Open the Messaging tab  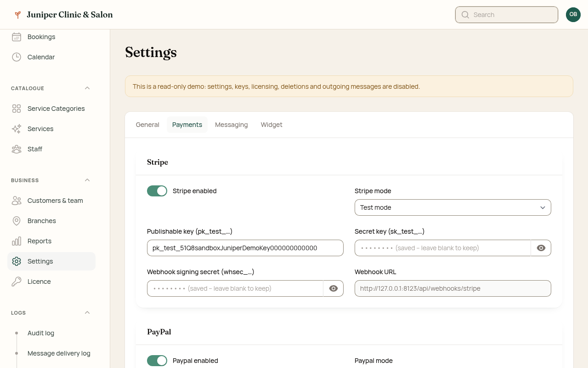232,125
